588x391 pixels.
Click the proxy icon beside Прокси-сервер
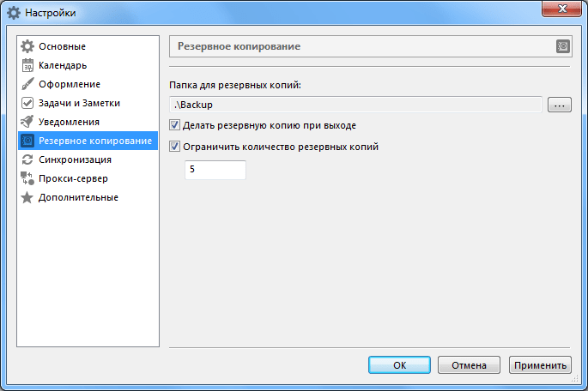tap(27, 178)
